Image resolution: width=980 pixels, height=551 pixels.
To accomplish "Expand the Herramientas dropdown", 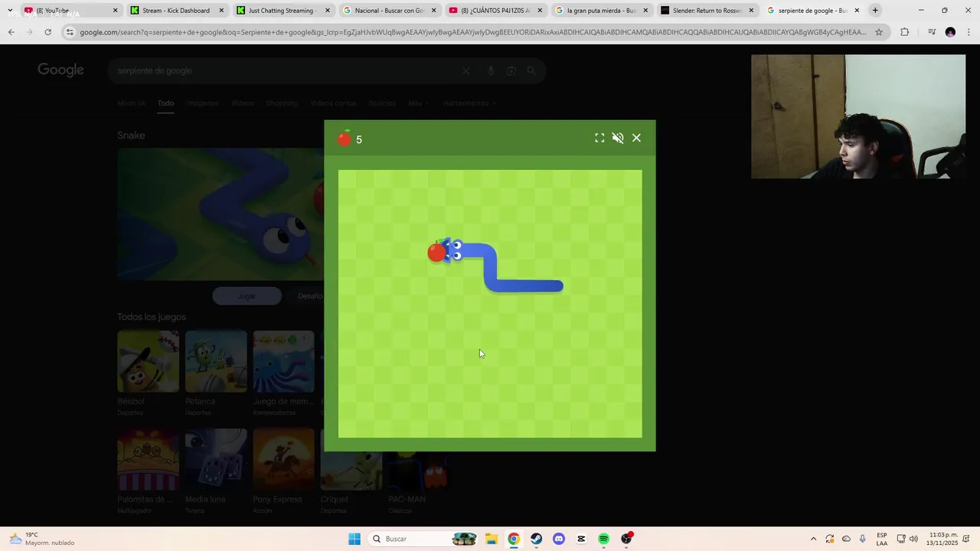I will pyautogui.click(x=469, y=103).
